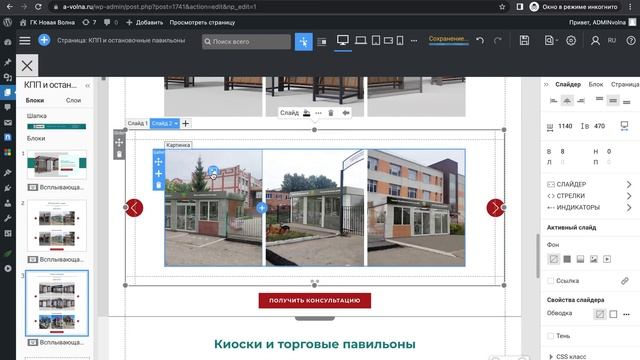Click the search field Поиск всего
This screenshot has width=640, height=360.
coord(246,41)
